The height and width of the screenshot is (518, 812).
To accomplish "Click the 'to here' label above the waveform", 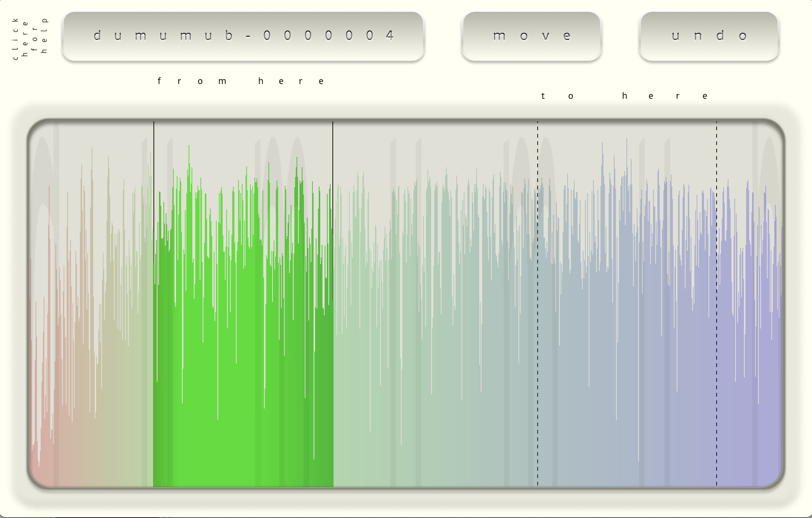I will [624, 96].
